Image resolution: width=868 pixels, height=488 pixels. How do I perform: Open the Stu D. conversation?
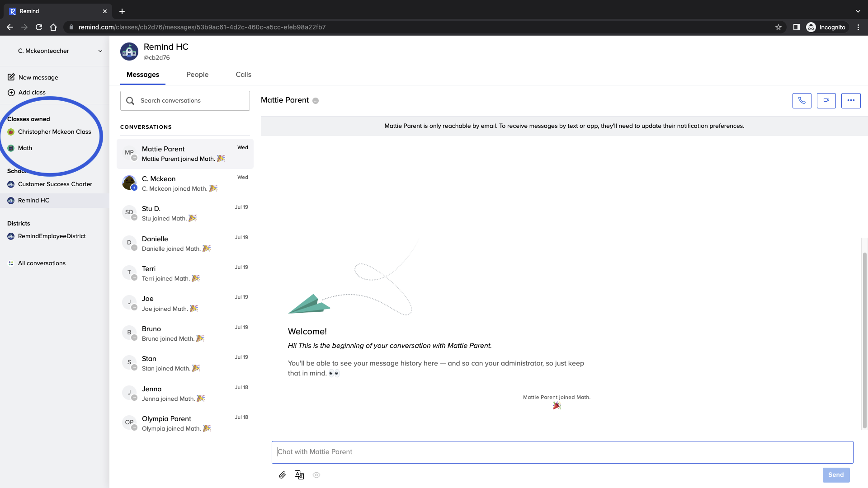[x=185, y=213]
